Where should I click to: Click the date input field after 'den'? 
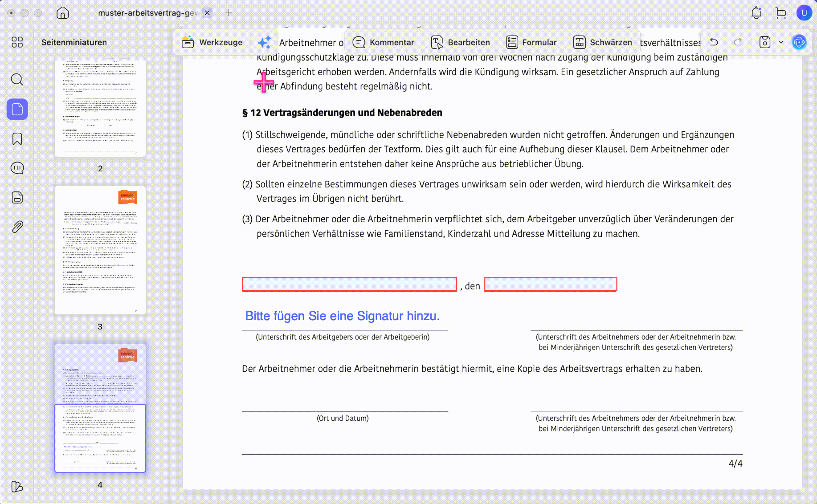pyautogui.click(x=551, y=285)
